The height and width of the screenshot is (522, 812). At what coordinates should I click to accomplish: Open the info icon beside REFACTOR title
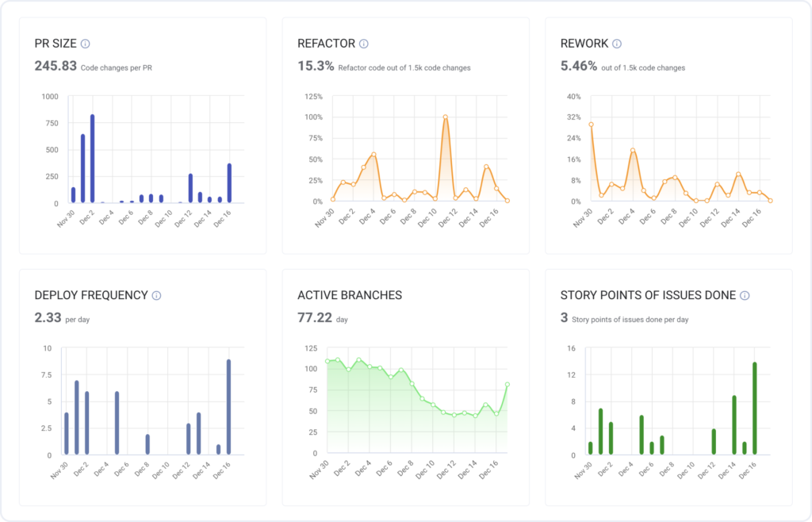pos(364,44)
